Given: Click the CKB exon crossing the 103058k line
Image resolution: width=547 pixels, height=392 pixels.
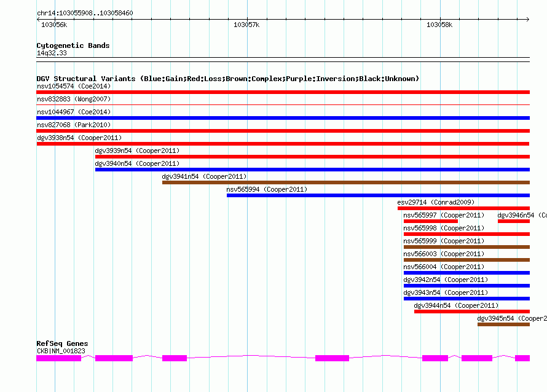Looking at the screenshot, I should point(435,358).
